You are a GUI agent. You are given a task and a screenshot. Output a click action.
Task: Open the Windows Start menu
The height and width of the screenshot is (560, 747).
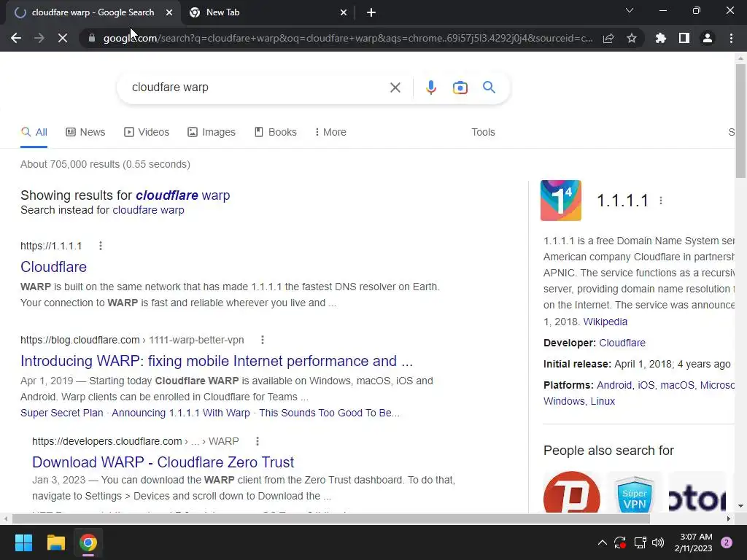pyautogui.click(x=23, y=542)
